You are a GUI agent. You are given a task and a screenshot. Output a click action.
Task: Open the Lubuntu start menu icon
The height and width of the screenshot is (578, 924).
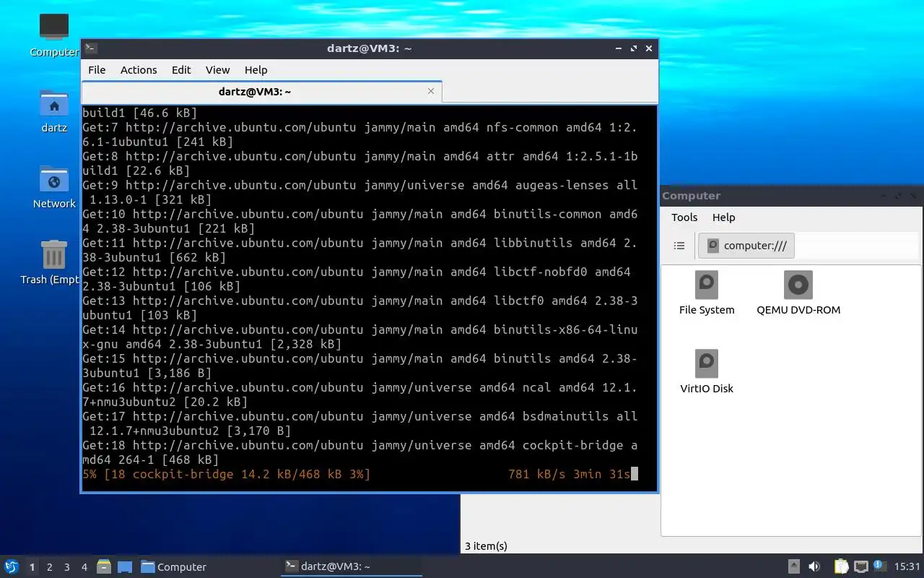(x=11, y=566)
